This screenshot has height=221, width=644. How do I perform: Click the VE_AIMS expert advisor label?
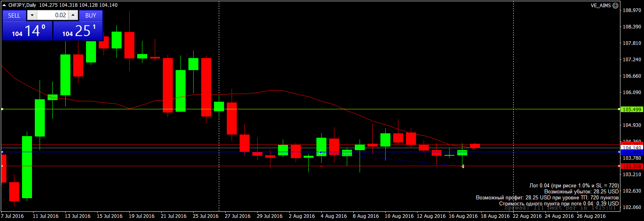pos(600,6)
